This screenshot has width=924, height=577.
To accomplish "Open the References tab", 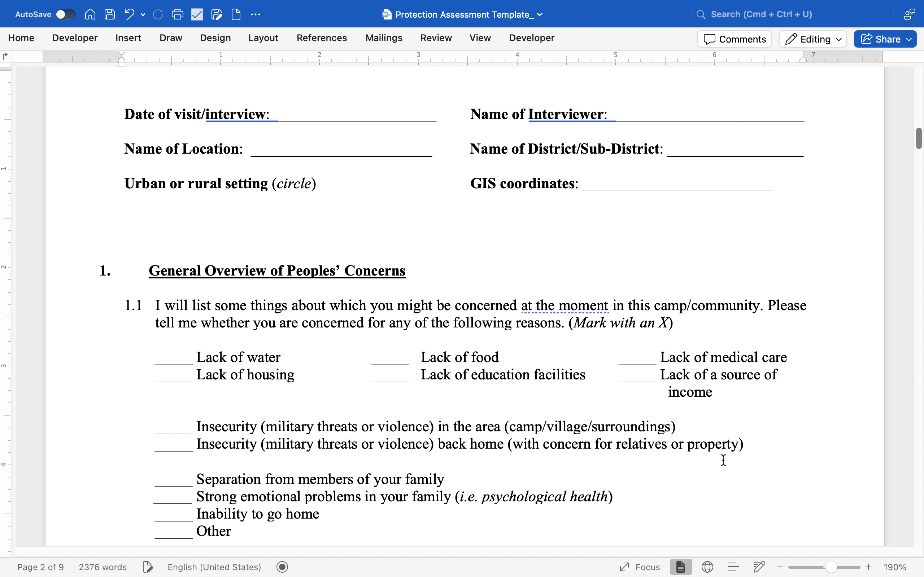I will (x=322, y=38).
